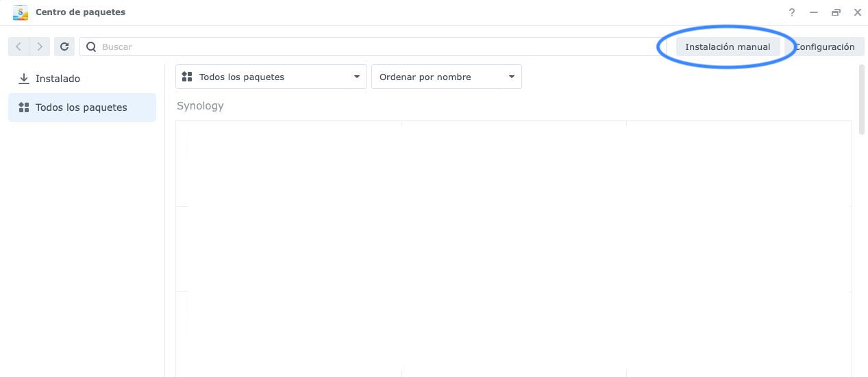Click the download icon beside Instalado

click(x=24, y=79)
